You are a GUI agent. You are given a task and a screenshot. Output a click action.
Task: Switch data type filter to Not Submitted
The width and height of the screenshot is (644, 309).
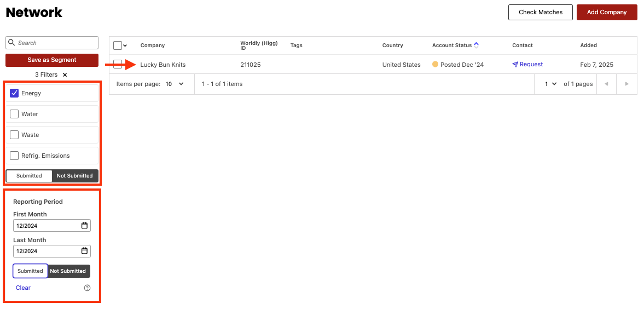tap(75, 176)
